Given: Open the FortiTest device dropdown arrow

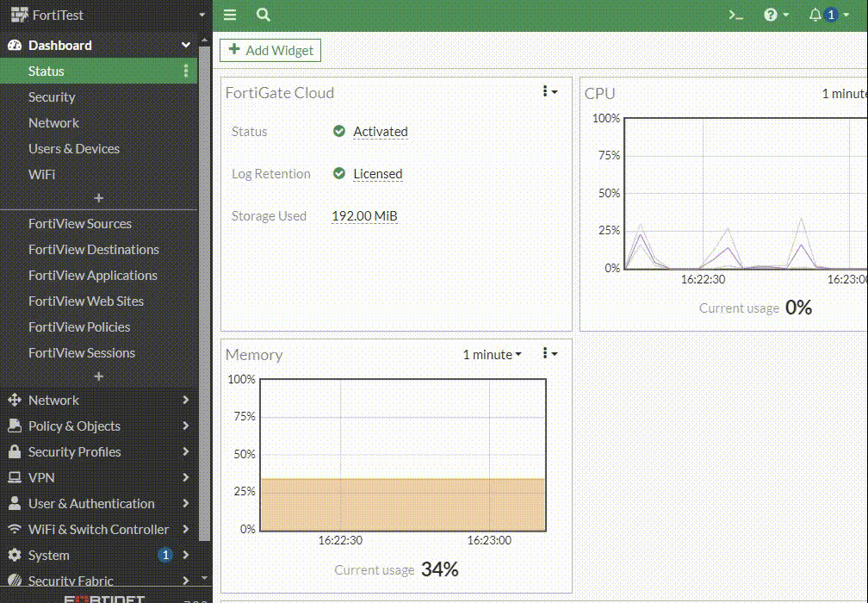Looking at the screenshot, I should click(201, 15).
